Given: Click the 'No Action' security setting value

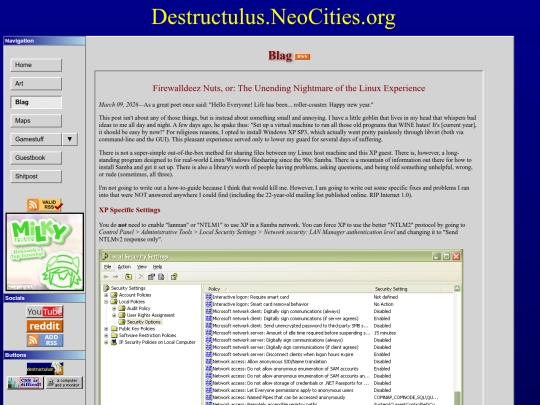Looking at the screenshot, I should coord(383,304).
